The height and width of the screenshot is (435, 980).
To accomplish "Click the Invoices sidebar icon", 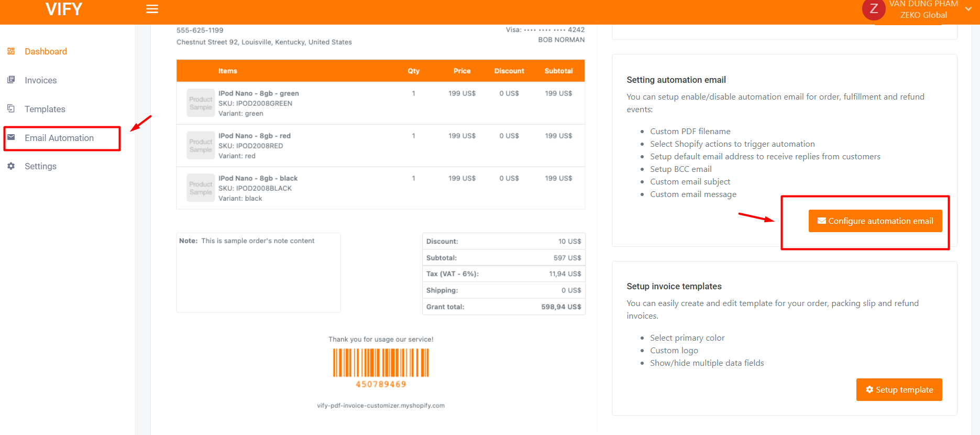I will click(x=11, y=80).
